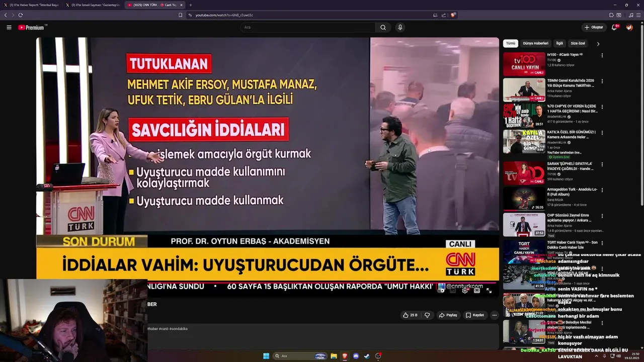Image resolution: width=644 pixels, height=362 pixels.
Task: Click the YouTube search magnifier button
Action: (x=383, y=27)
